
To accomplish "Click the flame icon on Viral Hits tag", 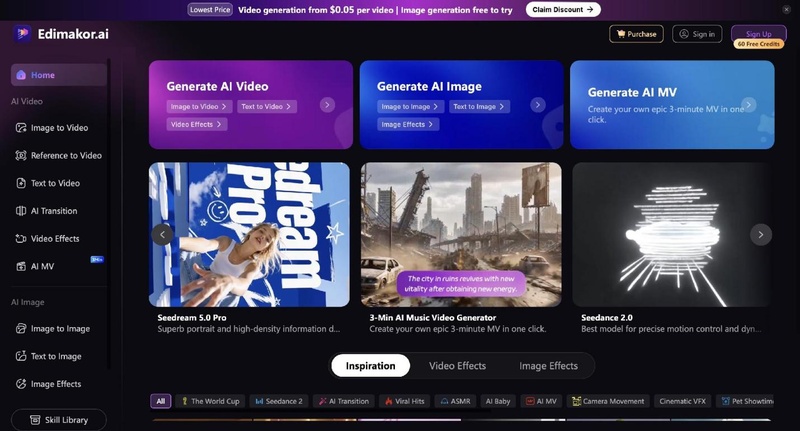I will pos(389,401).
